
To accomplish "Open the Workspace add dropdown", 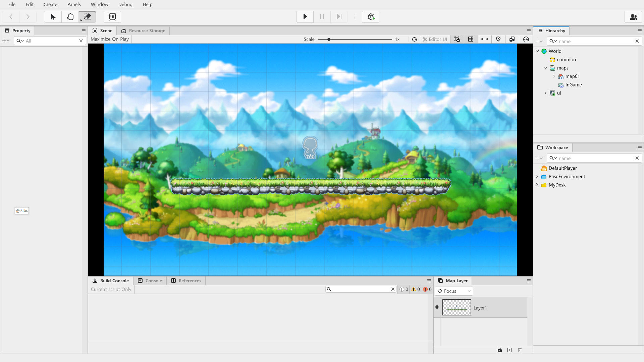I will click(x=539, y=158).
